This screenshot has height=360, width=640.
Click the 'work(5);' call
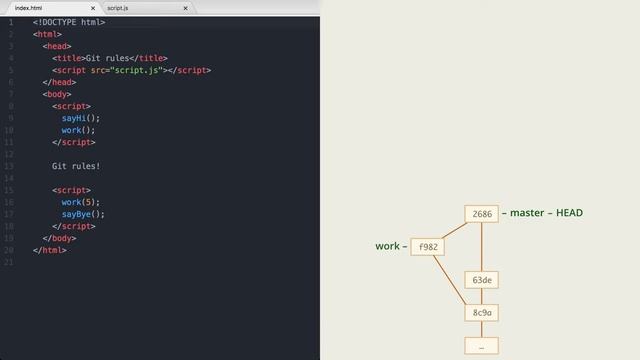tap(81, 202)
